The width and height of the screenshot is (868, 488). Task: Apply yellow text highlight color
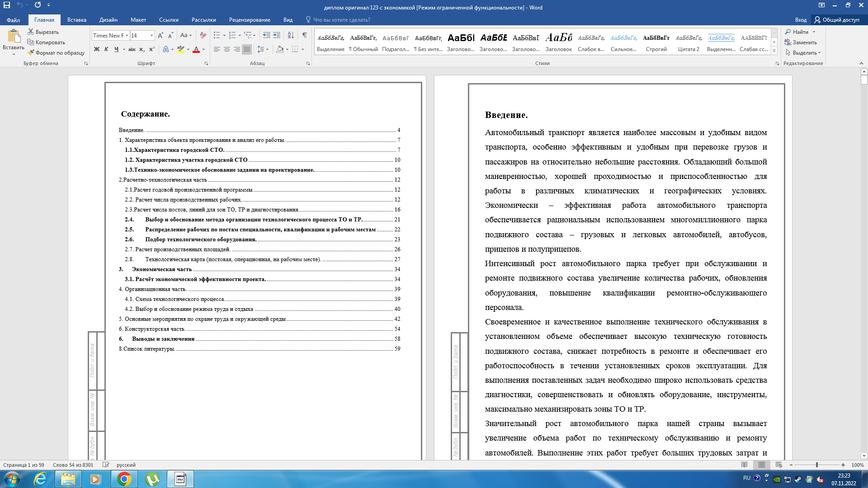(180, 49)
